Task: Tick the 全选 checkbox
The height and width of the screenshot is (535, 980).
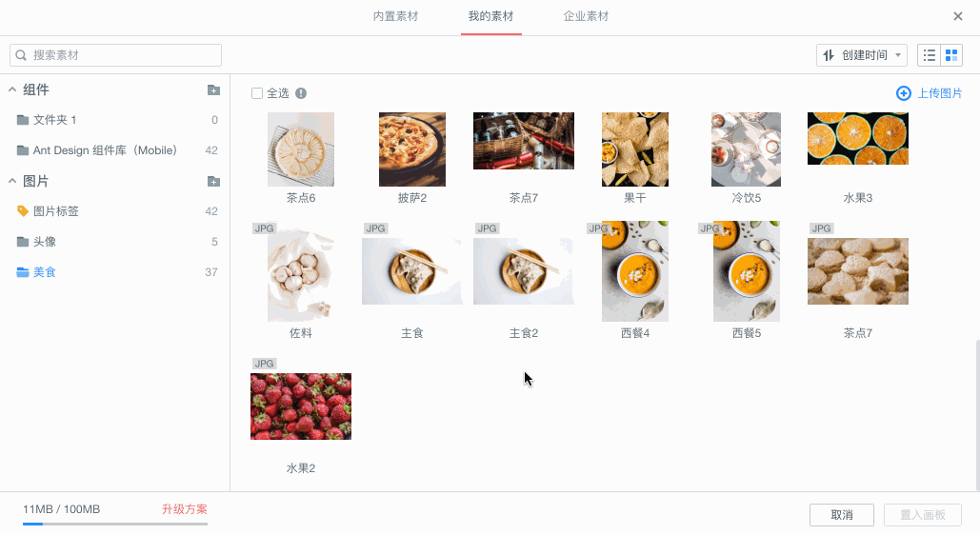Action: click(257, 93)
